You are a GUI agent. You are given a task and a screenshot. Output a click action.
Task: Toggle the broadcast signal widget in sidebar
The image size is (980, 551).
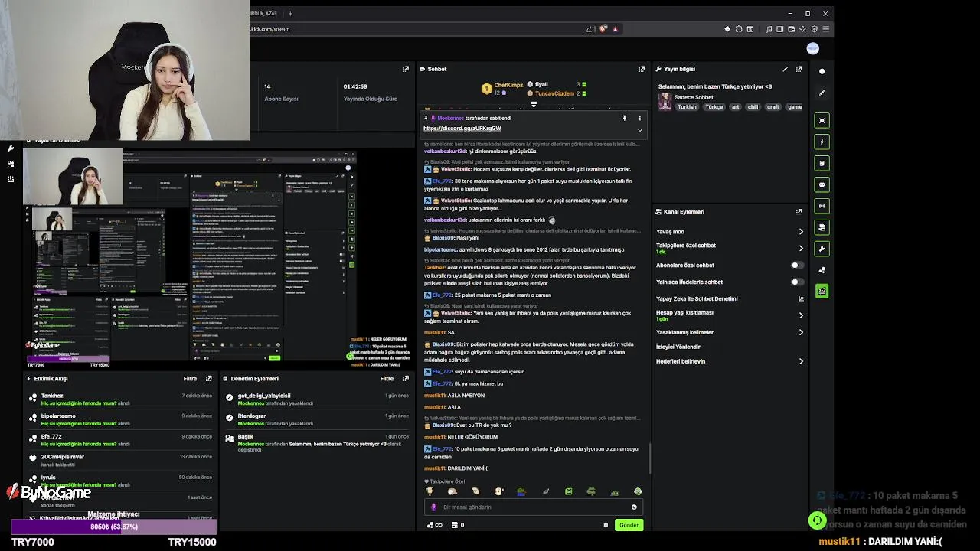pyautogui.click(x=822, y=206)
